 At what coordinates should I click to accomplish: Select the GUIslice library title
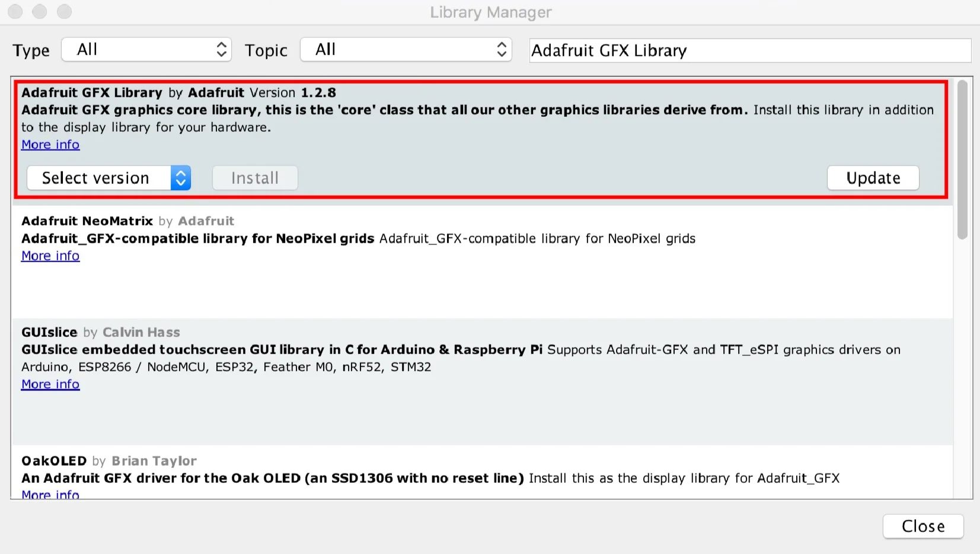click(x=49, y=332)
